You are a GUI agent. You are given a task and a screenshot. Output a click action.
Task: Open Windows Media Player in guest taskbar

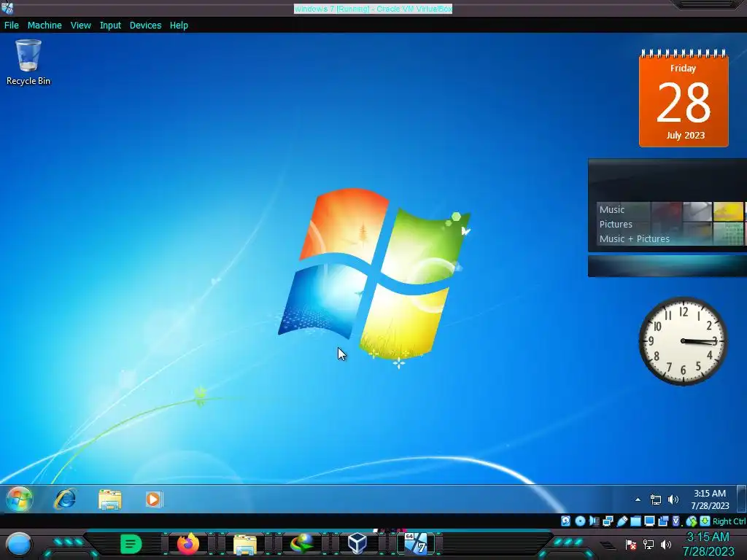tap(153, 499)
